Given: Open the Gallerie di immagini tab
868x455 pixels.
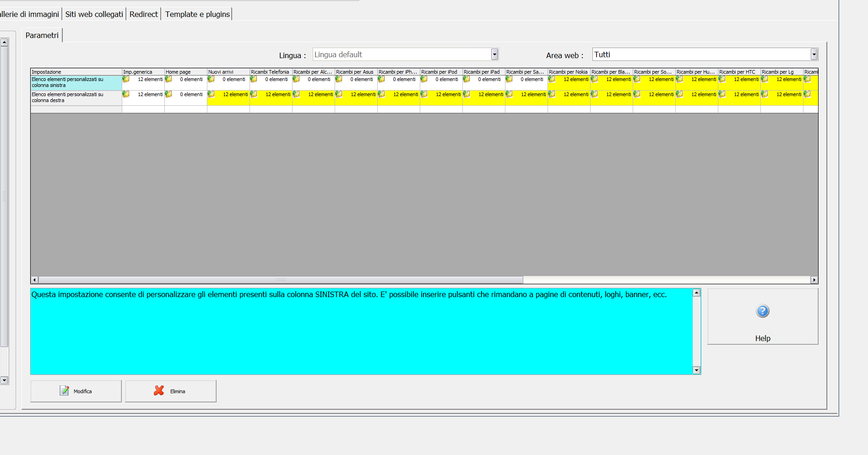Looking at the screenshot, I should [30, 14].
